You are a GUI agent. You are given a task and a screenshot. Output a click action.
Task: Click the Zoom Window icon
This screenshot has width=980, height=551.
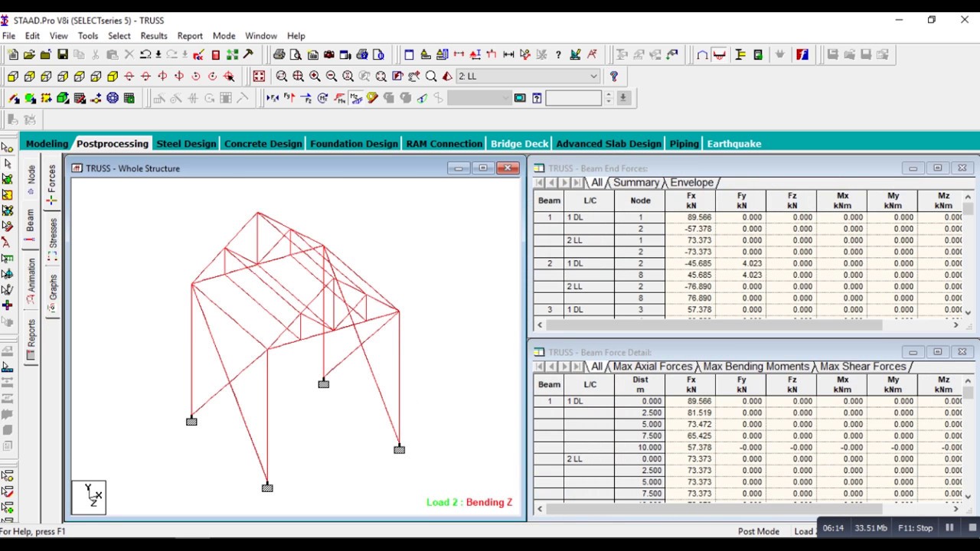(282, 76)
